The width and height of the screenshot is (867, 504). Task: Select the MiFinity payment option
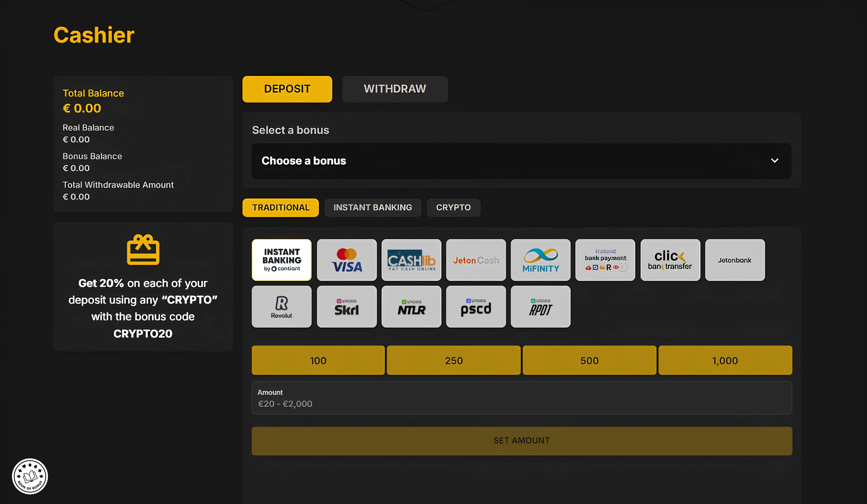click(541, 260)
